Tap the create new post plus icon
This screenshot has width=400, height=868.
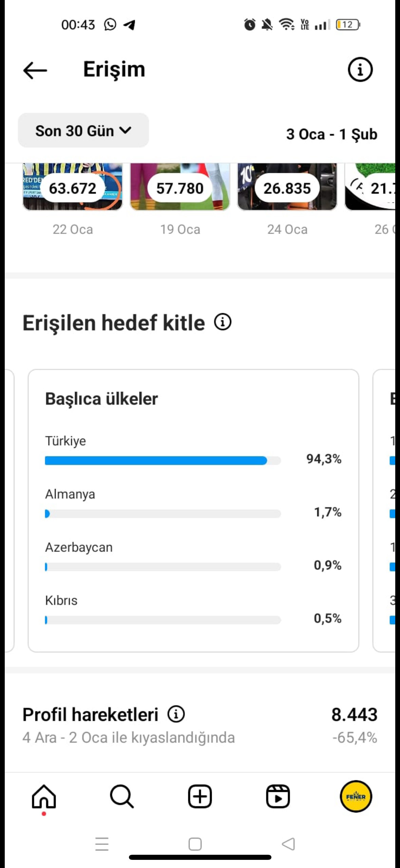pos(200,796)
